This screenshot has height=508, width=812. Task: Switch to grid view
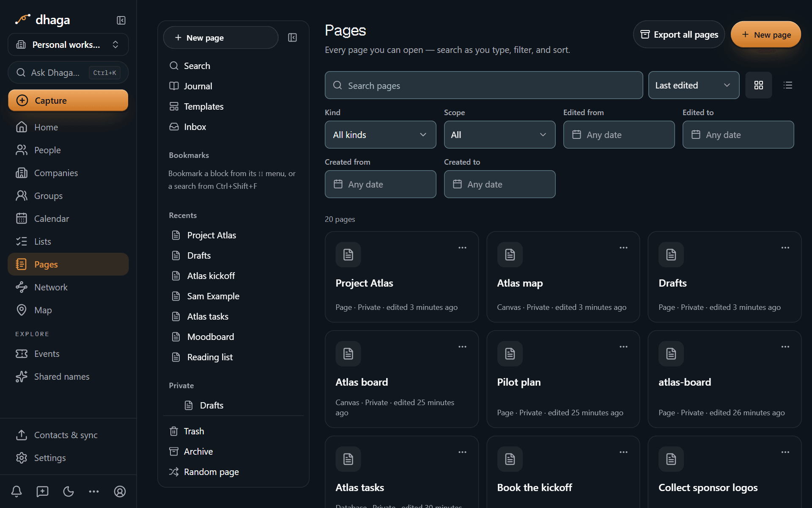tap(759, 85)
